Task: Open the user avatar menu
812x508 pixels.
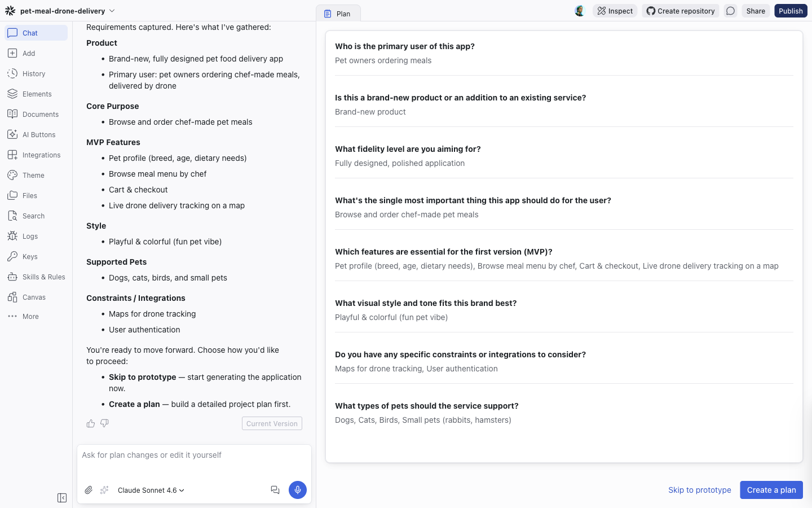Action: click(x=580, y=11)
